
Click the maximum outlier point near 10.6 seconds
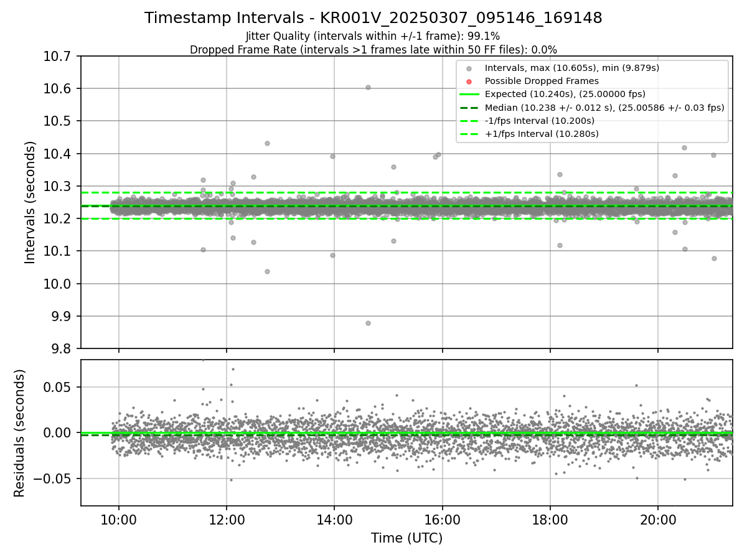coord(368,87)
